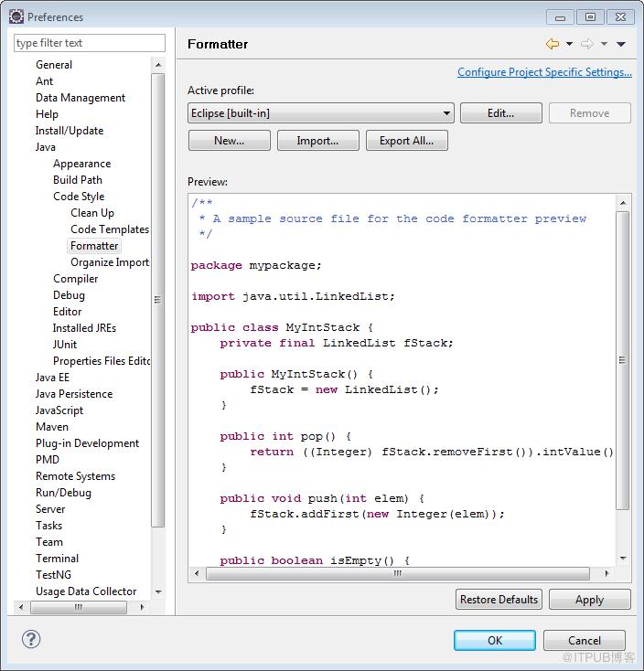Screen dimensions: 644x671
Task: Select Plug-in Development tree item
Action: 87,443
